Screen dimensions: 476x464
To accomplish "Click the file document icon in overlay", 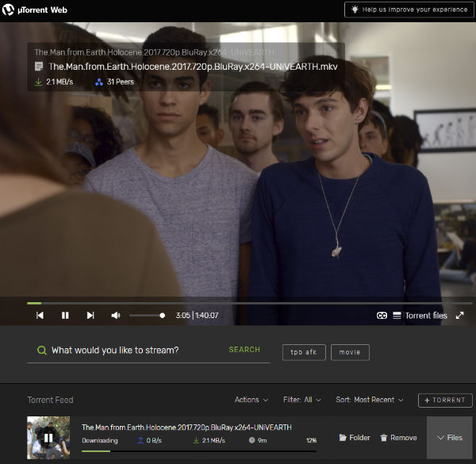I will click(x=39, y=67).
